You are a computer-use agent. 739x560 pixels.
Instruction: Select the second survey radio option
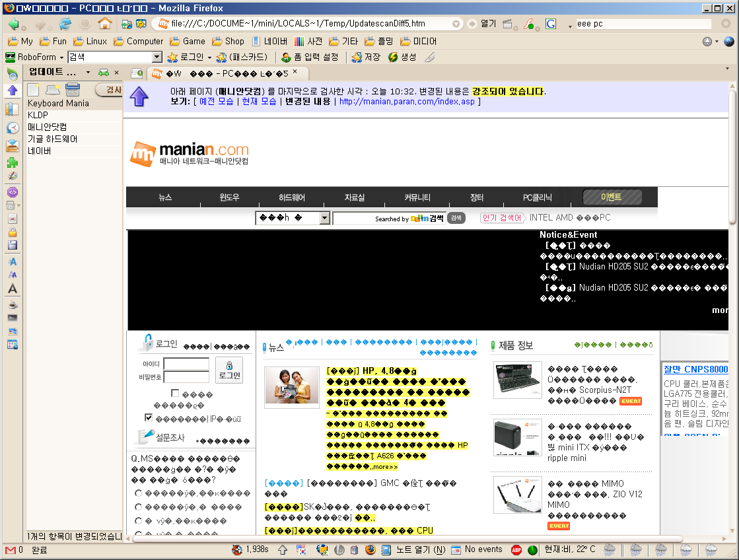coord(138,507)
